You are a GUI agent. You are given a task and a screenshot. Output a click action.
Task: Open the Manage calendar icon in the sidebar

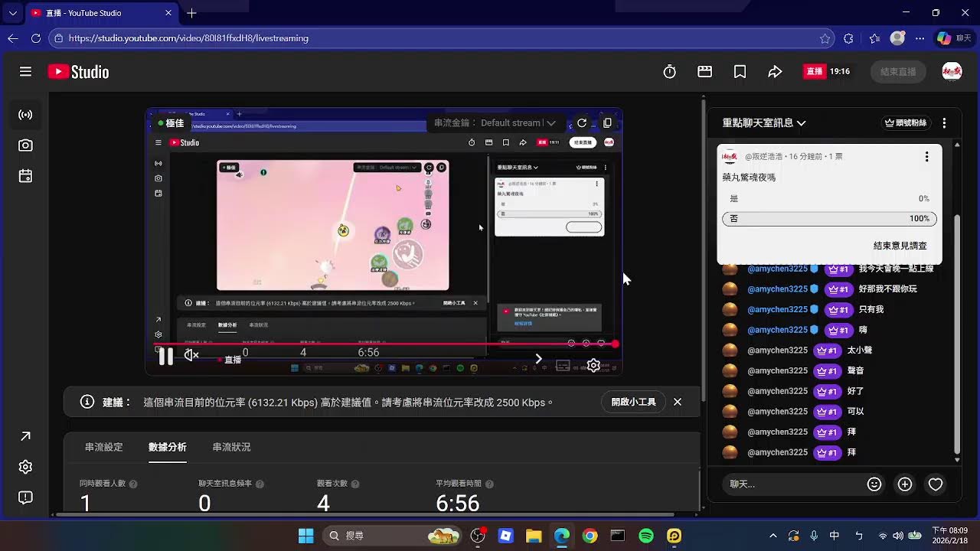pyautogui.click(x=25, y=176)
